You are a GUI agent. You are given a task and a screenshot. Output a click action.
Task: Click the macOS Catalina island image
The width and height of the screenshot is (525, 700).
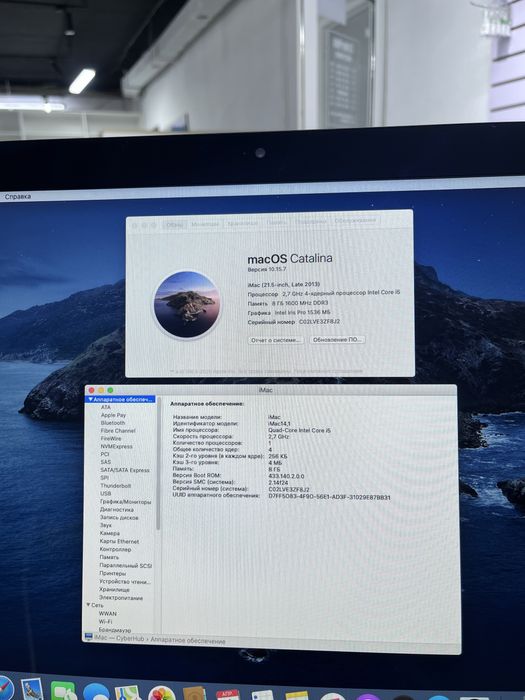pos(187,304)
